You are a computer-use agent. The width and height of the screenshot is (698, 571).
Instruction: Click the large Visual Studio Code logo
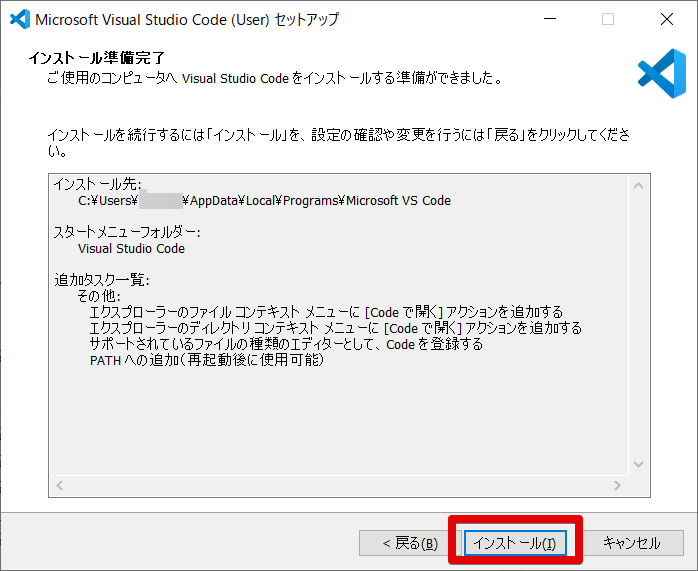click(x=661, y=72)
